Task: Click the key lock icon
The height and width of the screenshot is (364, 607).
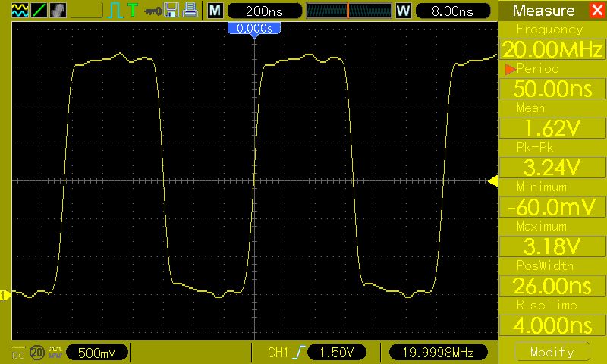Action: tap(153, 11)
